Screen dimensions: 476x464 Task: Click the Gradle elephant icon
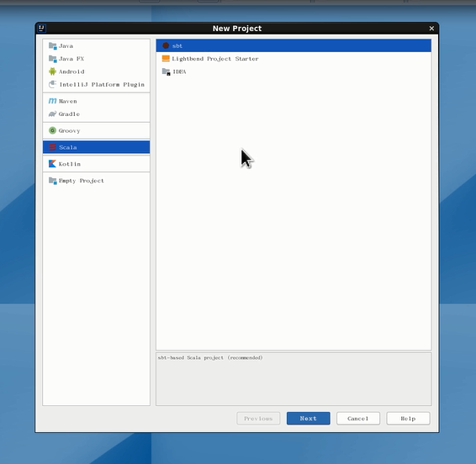pyautogui.click(x=52, y=114)
